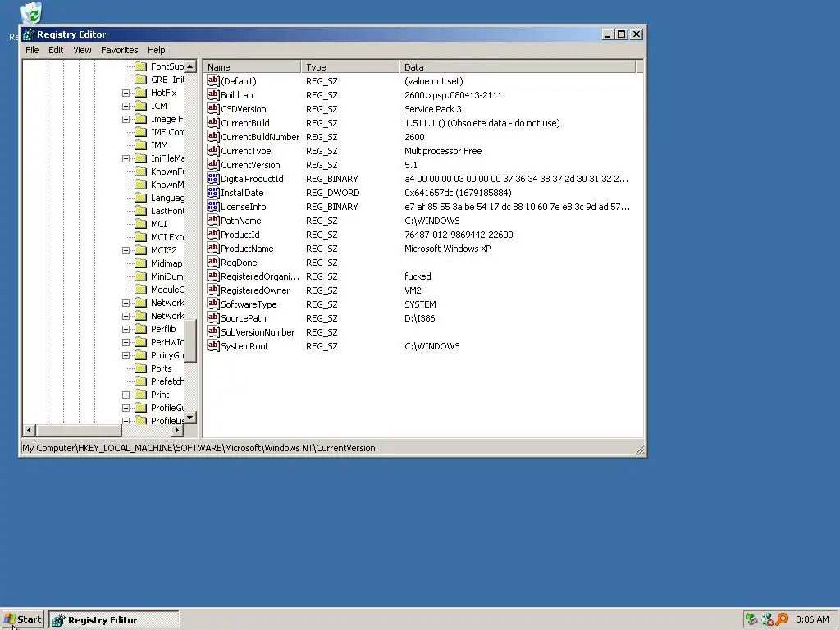Click the 'Service Pack 3' data value
840x630 pixels.
click(433, 109)
